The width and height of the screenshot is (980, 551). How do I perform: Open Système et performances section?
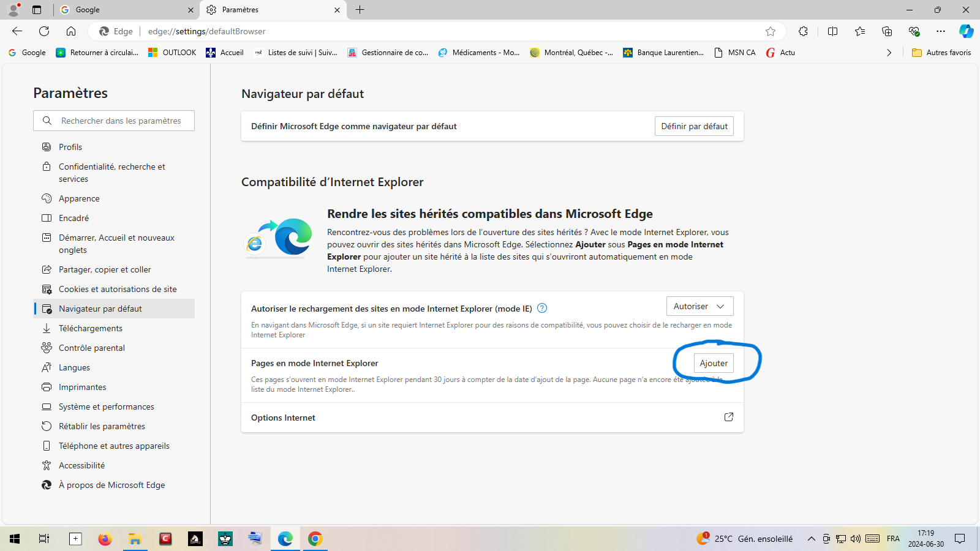tap(114, 407)
